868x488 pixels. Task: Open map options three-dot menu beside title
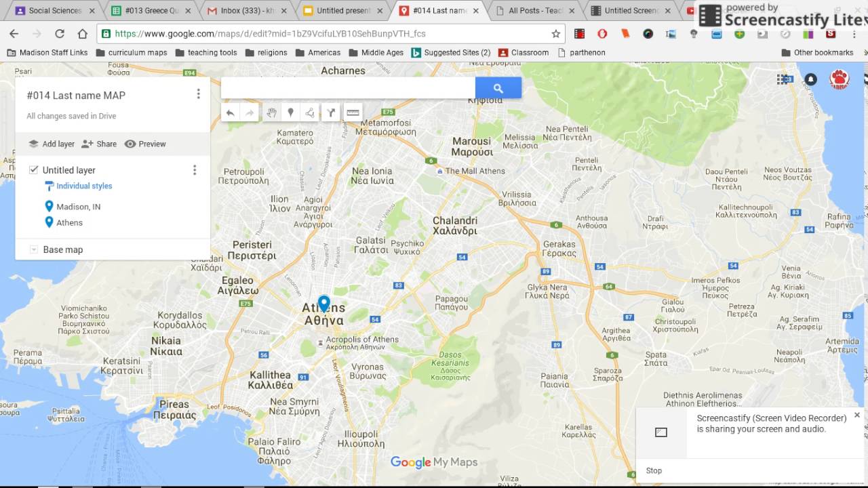198,94
